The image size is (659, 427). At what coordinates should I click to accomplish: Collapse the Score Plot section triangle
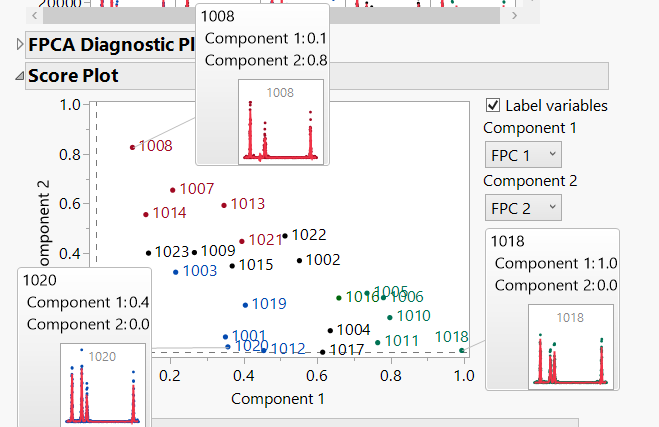pos(19,75)
